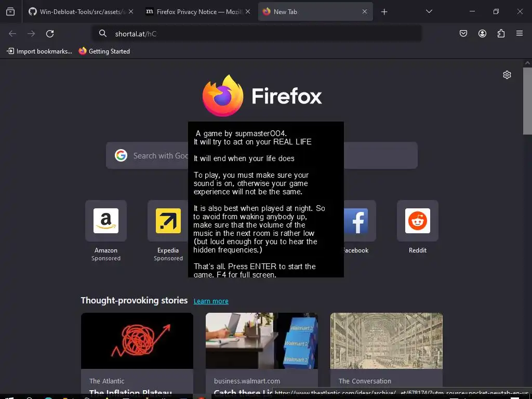Click the magnifier icon in the address bar
The width and height of the screenshot is (532, 399).
click(103, 33)
